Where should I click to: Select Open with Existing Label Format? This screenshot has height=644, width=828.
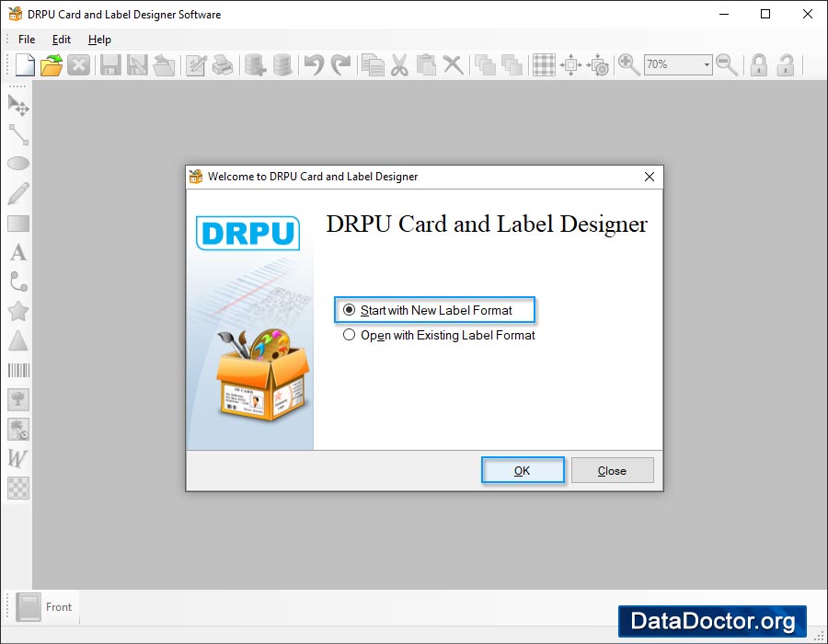pyautogui.click(x=439, y=335)
